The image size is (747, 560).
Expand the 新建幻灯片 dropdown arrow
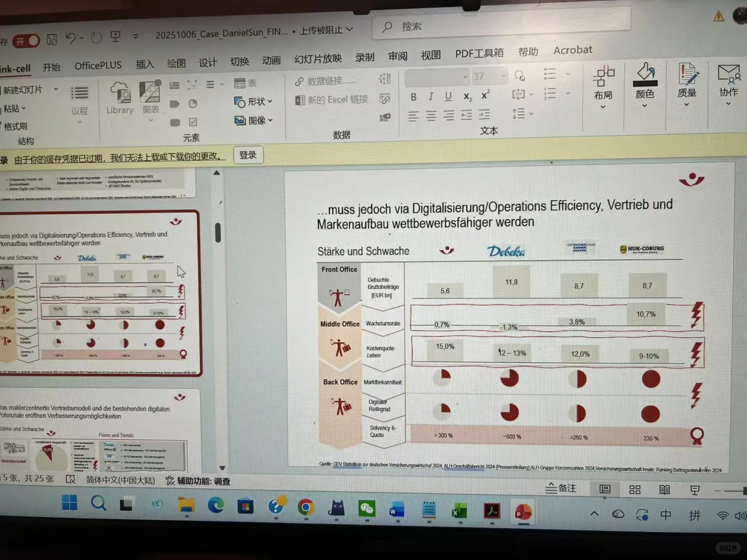[x=56, y=89]
